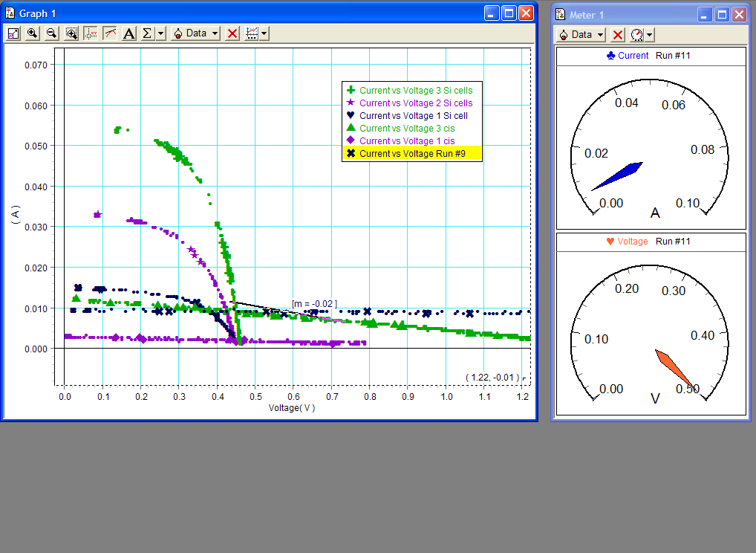Expand the Graph settings dropdown arrow
This screenshot has height=553, width=756.
pyautogui.click(x=264, y=33)
